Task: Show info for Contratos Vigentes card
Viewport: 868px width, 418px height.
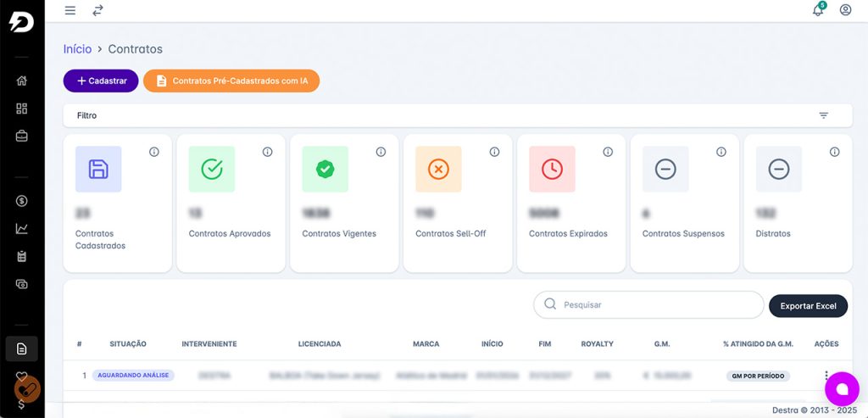Action: tap(381, 152)
